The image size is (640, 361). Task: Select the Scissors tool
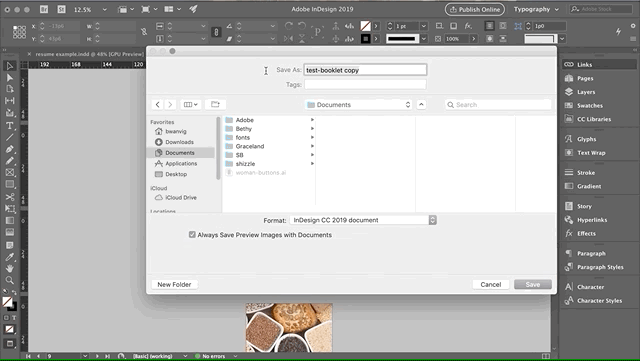[x=10, y=197]
